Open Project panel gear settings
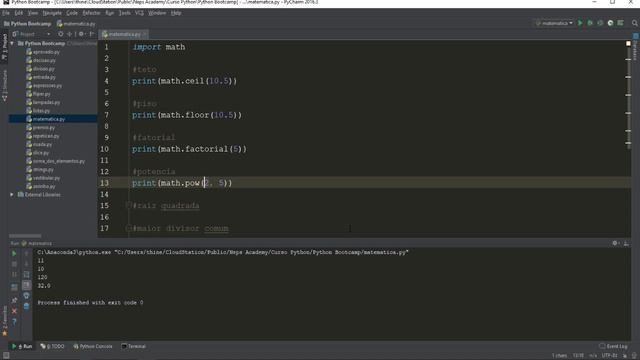 coord(81,34)
